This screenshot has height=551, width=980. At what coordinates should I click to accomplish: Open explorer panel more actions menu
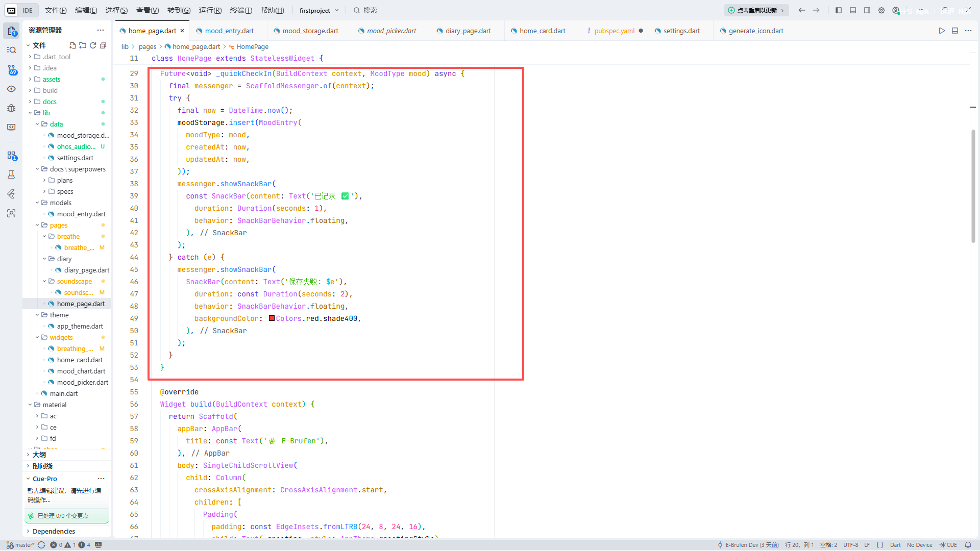click(x=101, y=30)
